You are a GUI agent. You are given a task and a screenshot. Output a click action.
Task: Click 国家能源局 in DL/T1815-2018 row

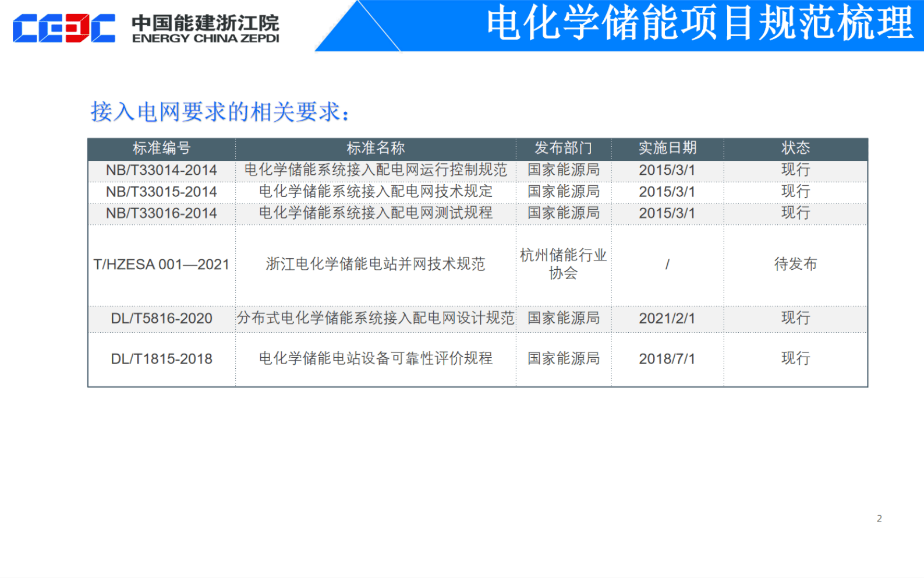pyautogui.click(x=564, y=359)
